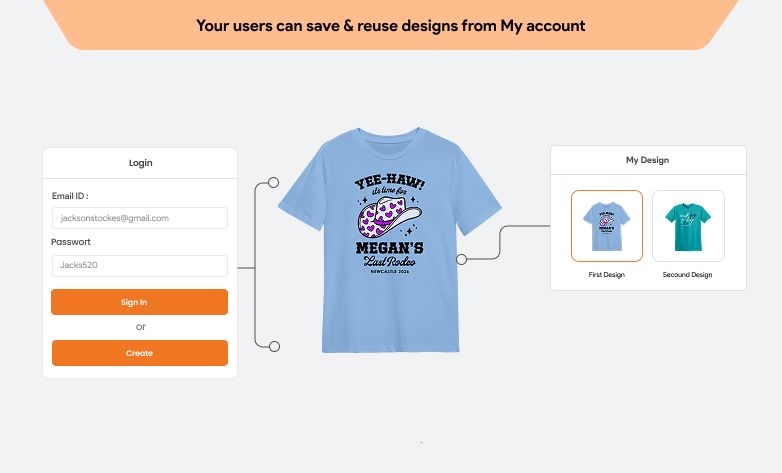
Task: Click the cowboy hat graphic on the shirt
Action: (x=385, y=215)
